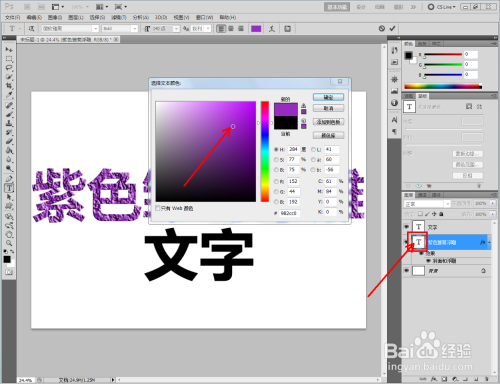500x384 pixels.
Task: Select the Clone Stamp tool
Action: click(x=9, y=123)
